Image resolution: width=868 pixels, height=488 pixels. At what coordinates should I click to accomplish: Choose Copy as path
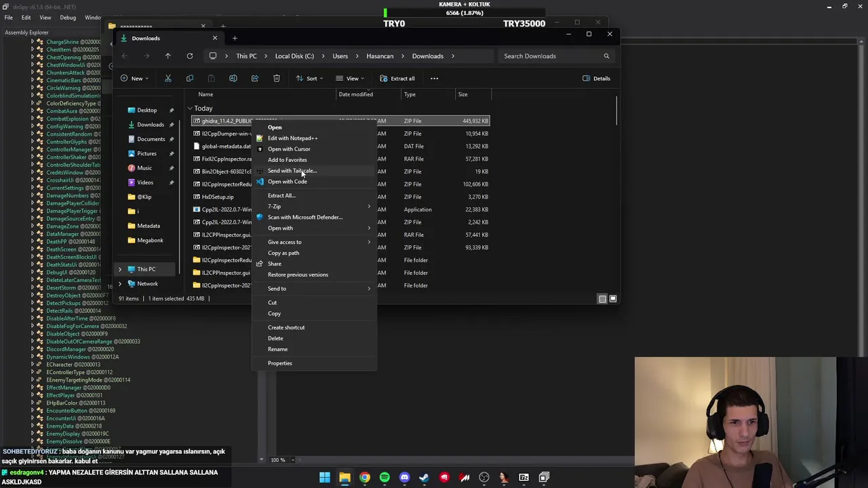314,253
